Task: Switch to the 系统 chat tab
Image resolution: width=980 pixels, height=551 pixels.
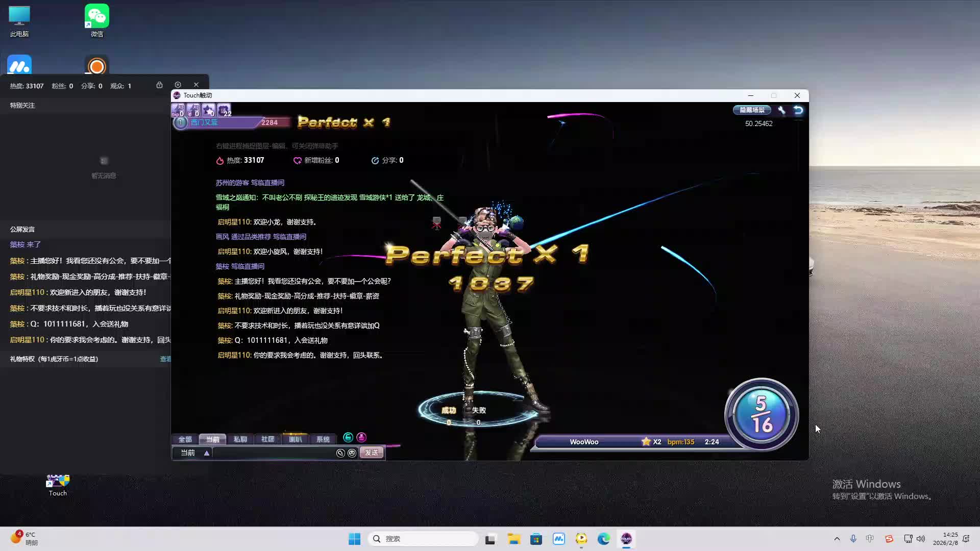Action: tap(323, 439)
